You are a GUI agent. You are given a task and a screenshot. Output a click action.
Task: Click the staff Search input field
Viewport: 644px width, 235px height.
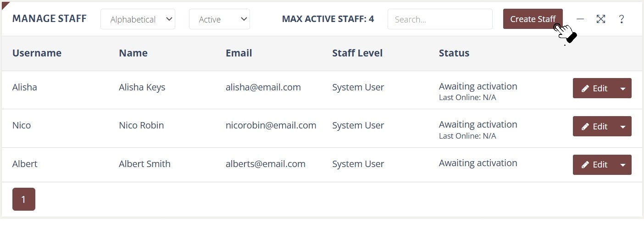point(439,19)
